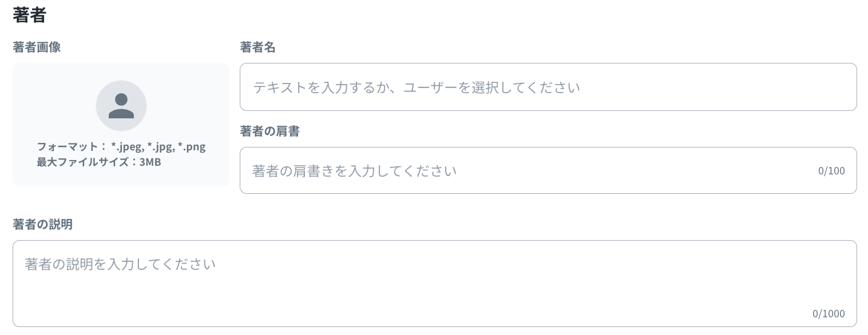
Task: Click the テキストを入力するか placeholder text
Action: pos(417,87)
